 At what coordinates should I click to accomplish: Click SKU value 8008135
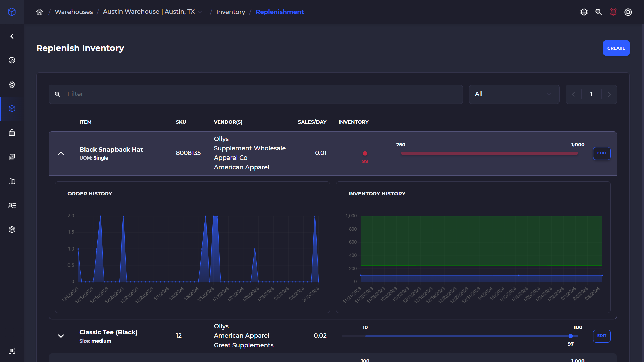coord(188,153)
